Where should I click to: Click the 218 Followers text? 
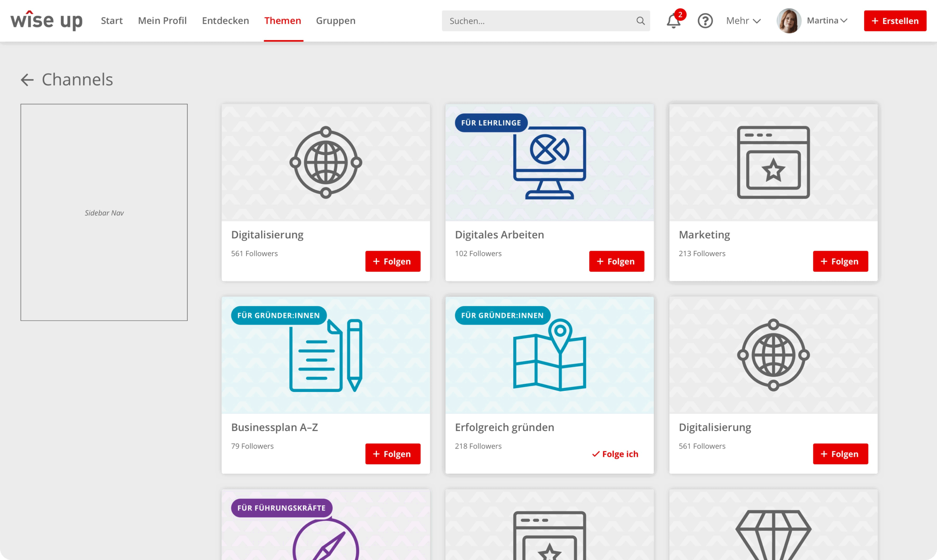pos(478,446)
